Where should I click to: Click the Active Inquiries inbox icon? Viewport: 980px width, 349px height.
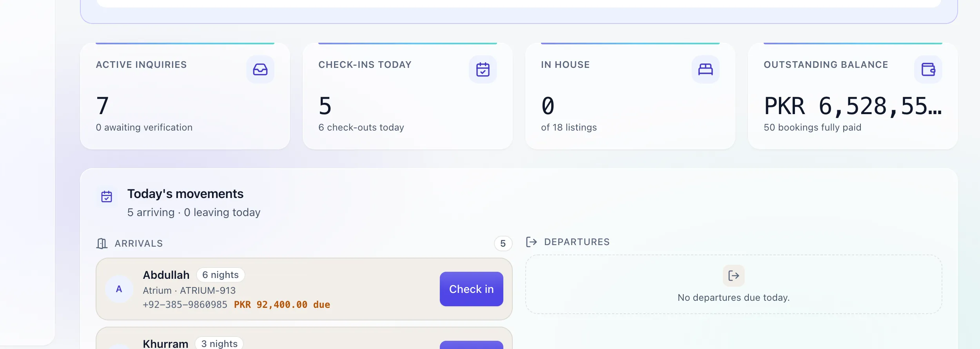pos(260,69)
